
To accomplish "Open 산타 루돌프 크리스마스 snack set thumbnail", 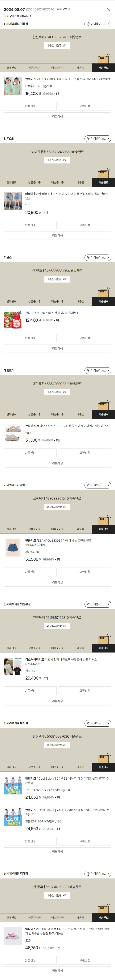I will pyautogui.click(x=13, y=320).
